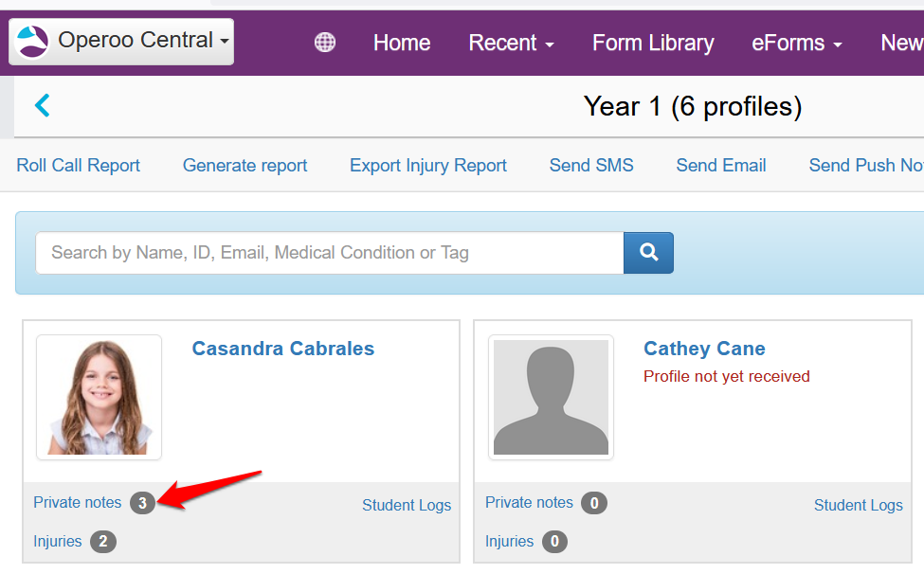Open the Form Library
924x574 pixels.
pos(653,43)
